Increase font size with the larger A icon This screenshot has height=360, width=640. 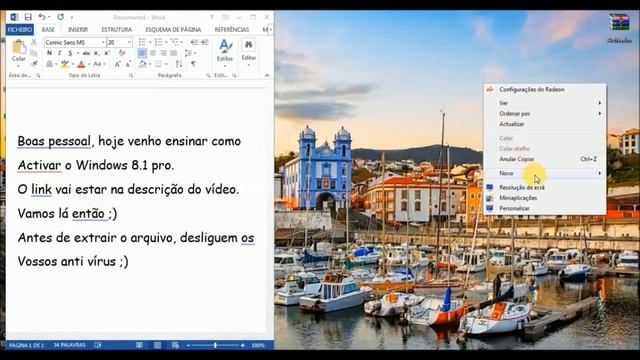click(x=118, y=64)
